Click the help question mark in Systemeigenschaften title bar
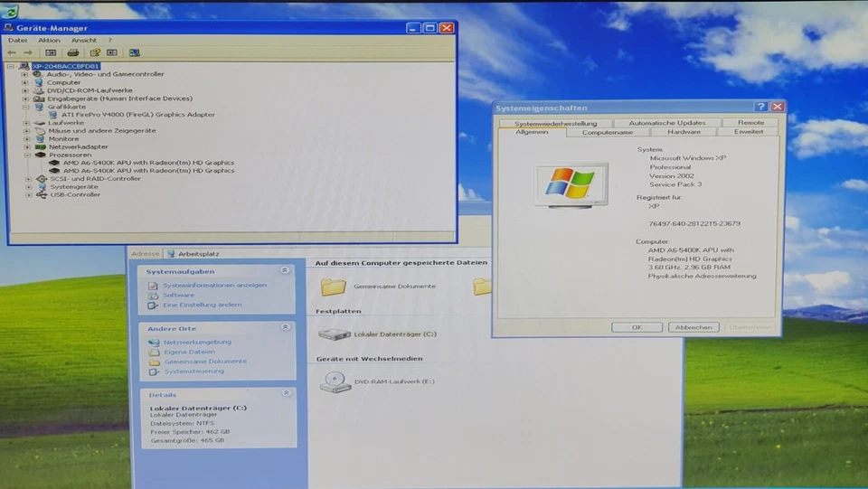 [760, 107]
